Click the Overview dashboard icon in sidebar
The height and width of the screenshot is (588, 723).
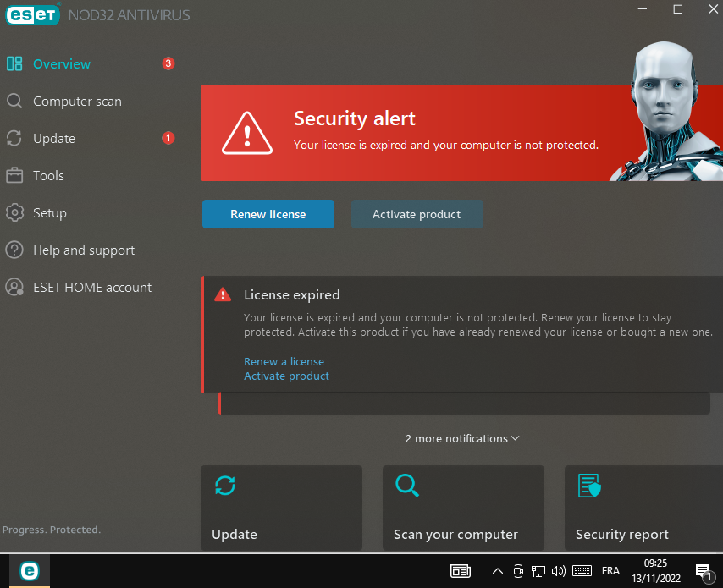pyautogui.click(x=14, y=63)
